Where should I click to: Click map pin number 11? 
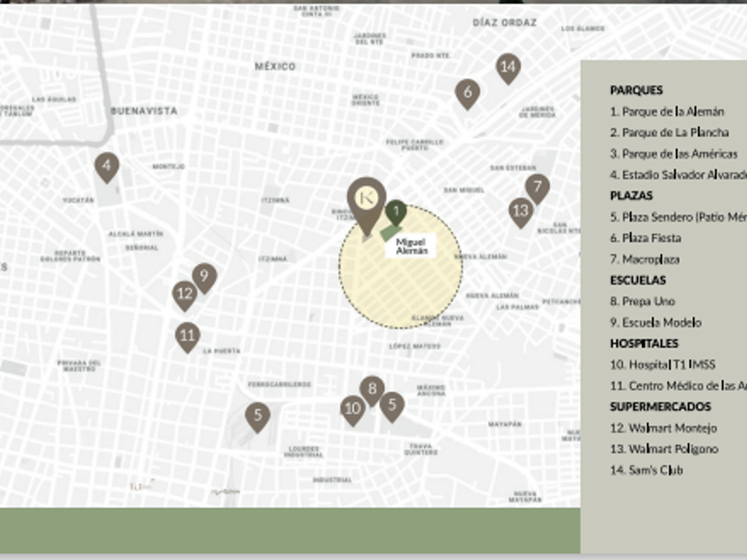187,336
